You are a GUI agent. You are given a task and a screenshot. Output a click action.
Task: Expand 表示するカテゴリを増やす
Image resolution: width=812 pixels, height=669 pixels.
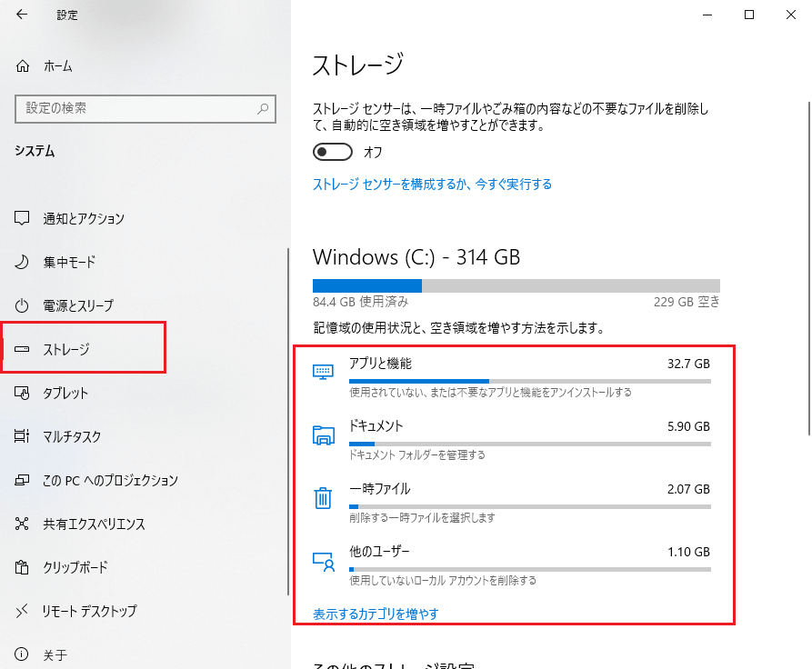point(375,614)
